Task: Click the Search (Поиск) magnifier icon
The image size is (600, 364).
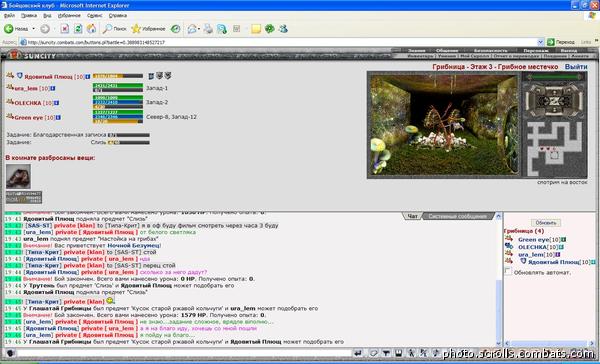Action: tap(108, 29)
